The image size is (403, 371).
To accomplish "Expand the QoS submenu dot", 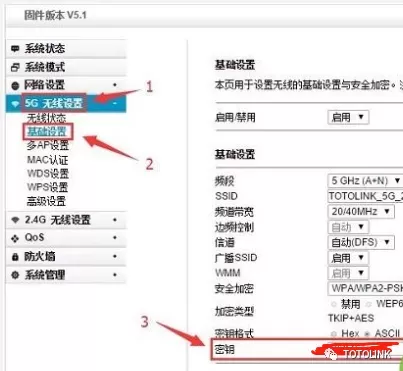I will (x=115, y=238).
